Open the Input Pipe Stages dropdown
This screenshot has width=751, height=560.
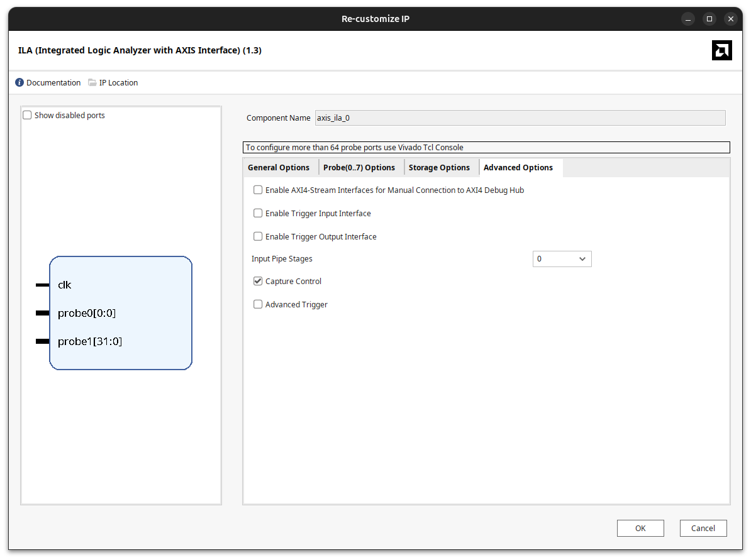(562, 259)
